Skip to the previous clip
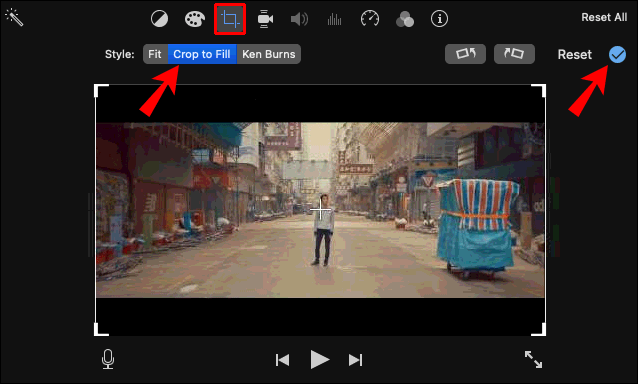 point(282,360)
